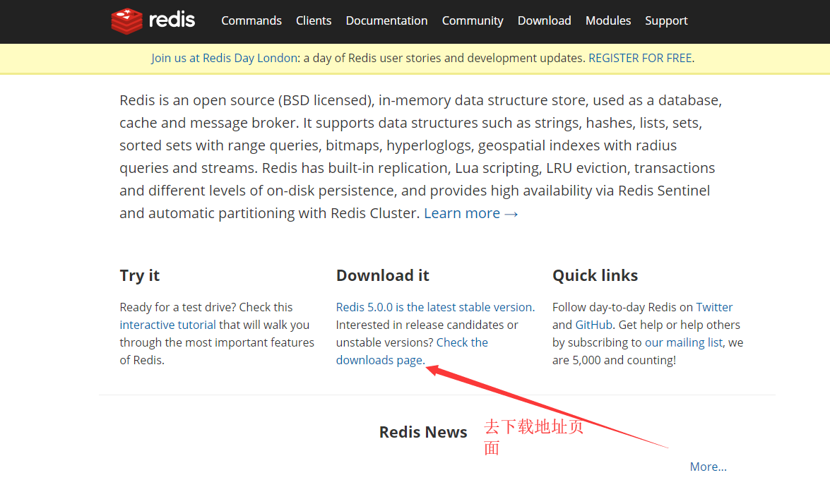This screenshot has width=830, height=504.
Task: Navigate to the Support page
Action: click(666, 20)
